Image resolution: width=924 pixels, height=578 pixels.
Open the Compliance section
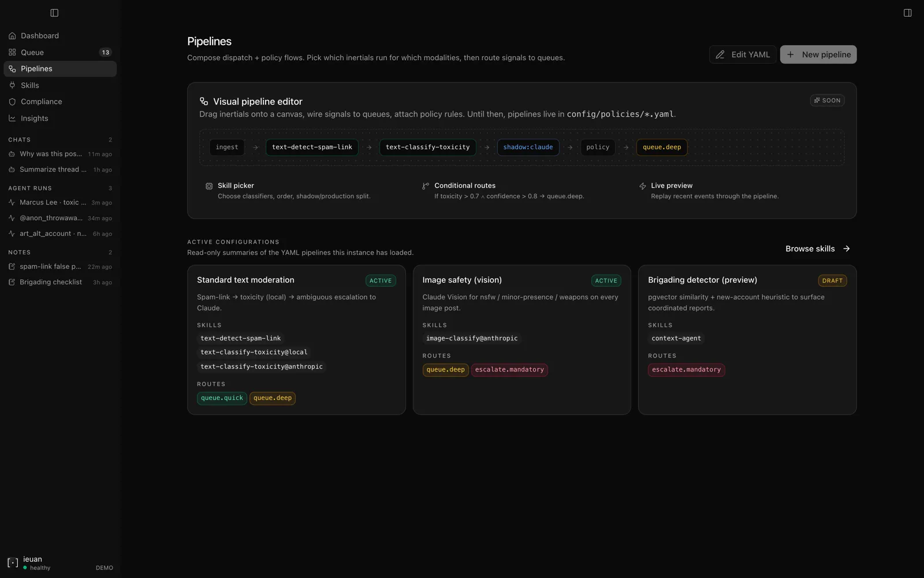coord(60,102)
